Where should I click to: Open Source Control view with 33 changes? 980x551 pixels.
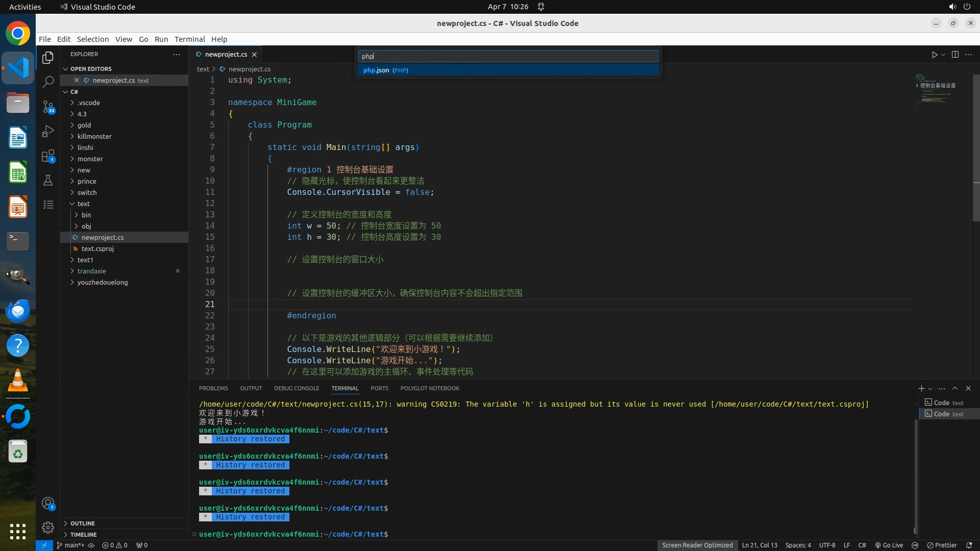tap(48, 107)
